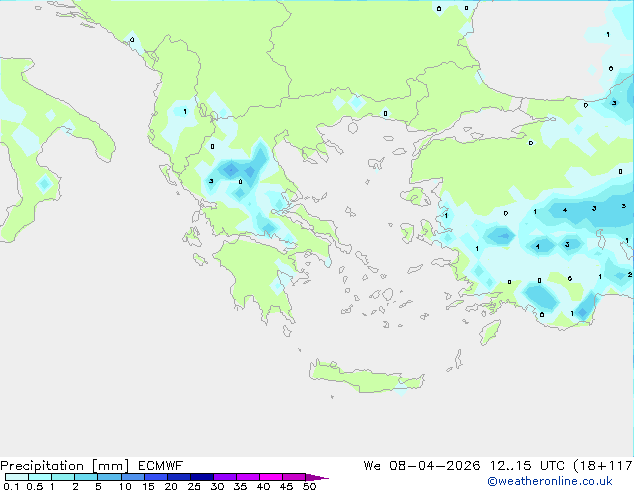Click the 40–45 mm magenta legend swatch

(271, 477)
